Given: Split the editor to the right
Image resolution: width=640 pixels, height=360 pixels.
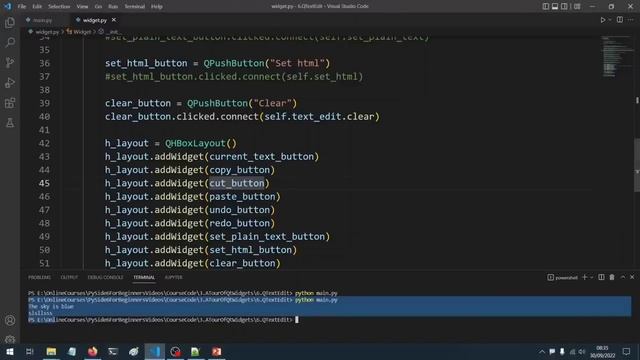Looking at the screenshot, I should pos(620,20).
